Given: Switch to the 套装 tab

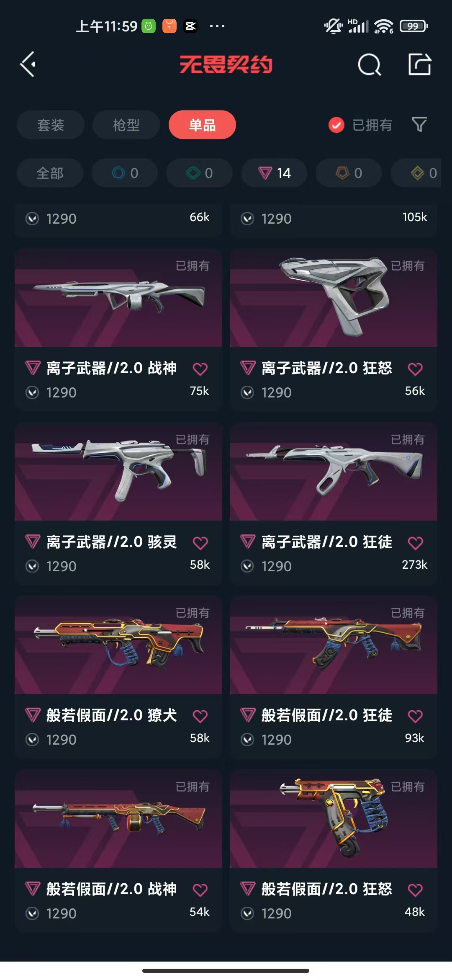Looking at the screenshot, I should tap(51, 125).
